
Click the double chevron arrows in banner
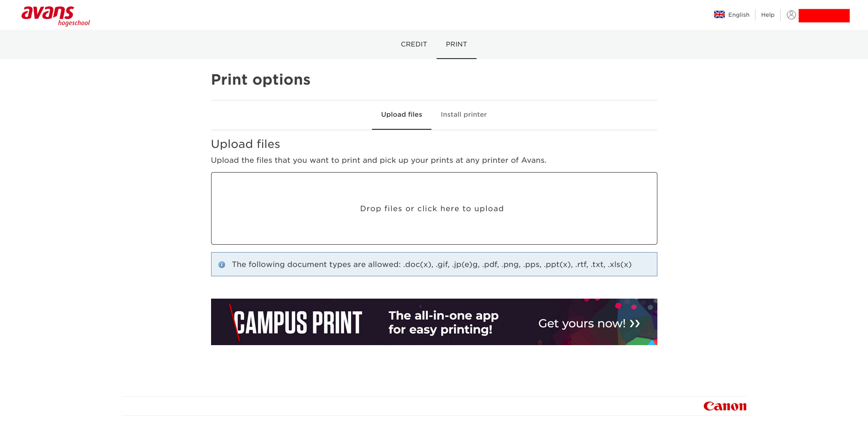point(635,323)
